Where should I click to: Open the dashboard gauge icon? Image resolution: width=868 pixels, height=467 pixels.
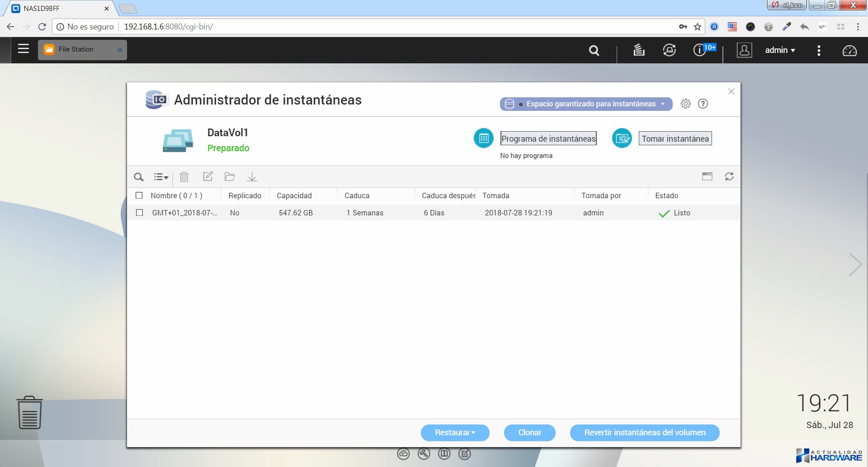click(849, 50)
